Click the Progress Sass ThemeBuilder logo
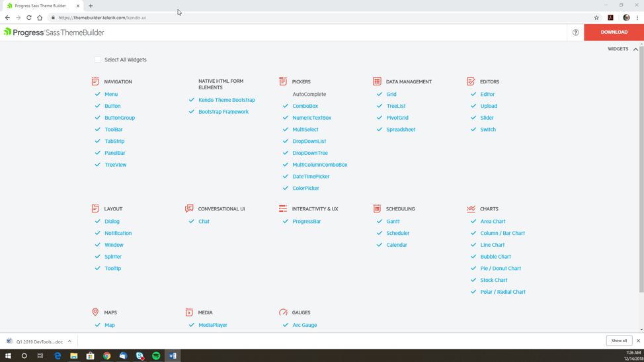Viewport: 644px width, 362px height. click(x=54, y=32)
